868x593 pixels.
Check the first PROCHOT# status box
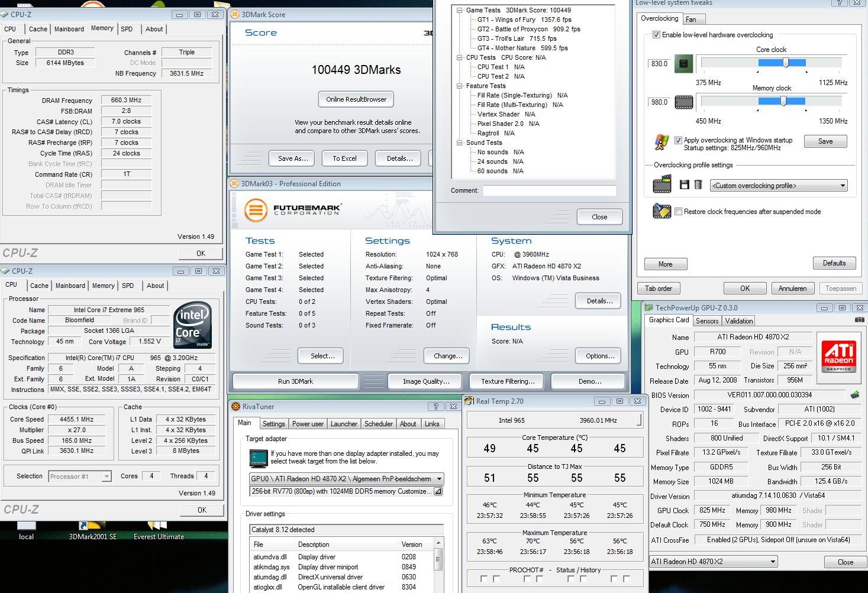484,579
